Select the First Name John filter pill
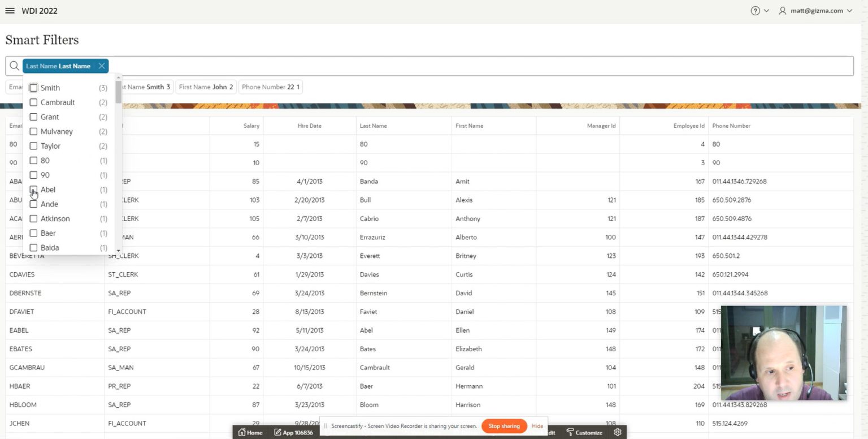 point(205,87)
